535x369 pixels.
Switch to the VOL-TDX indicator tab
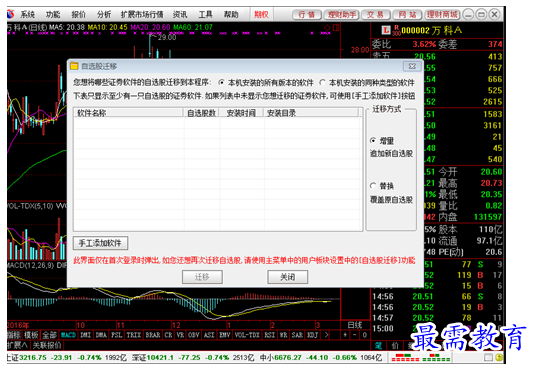247,335
